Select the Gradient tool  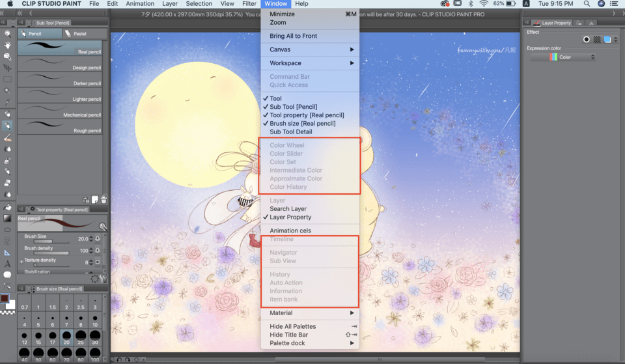7,218
